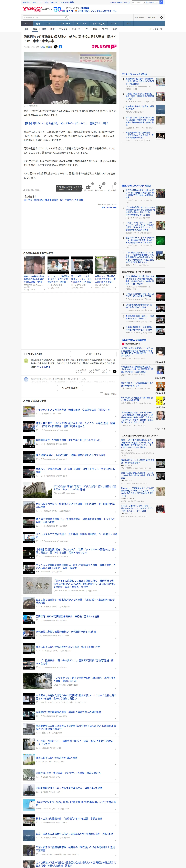Click the top-bar web search button

point(161,2)
